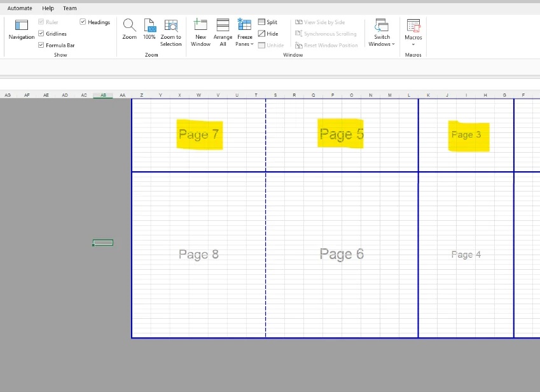The image size is (540, 392).
Task: Hide the current window
Action: [268, 34]
